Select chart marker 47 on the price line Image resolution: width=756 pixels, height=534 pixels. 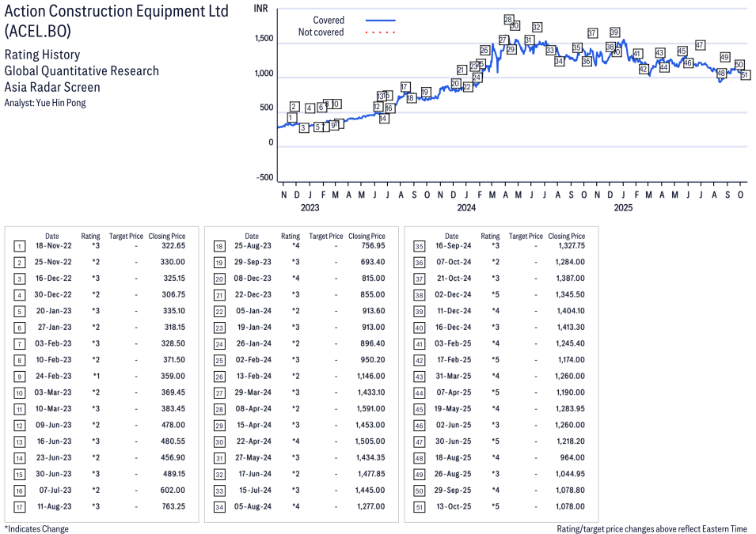click(x=700, y=45)
